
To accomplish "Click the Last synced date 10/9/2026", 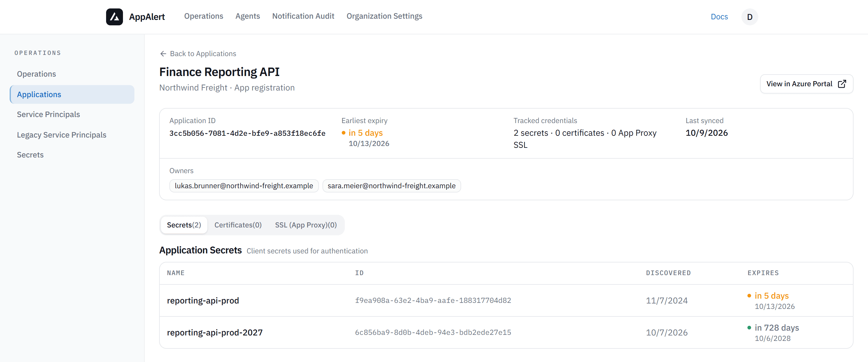I will coord(706,133).
